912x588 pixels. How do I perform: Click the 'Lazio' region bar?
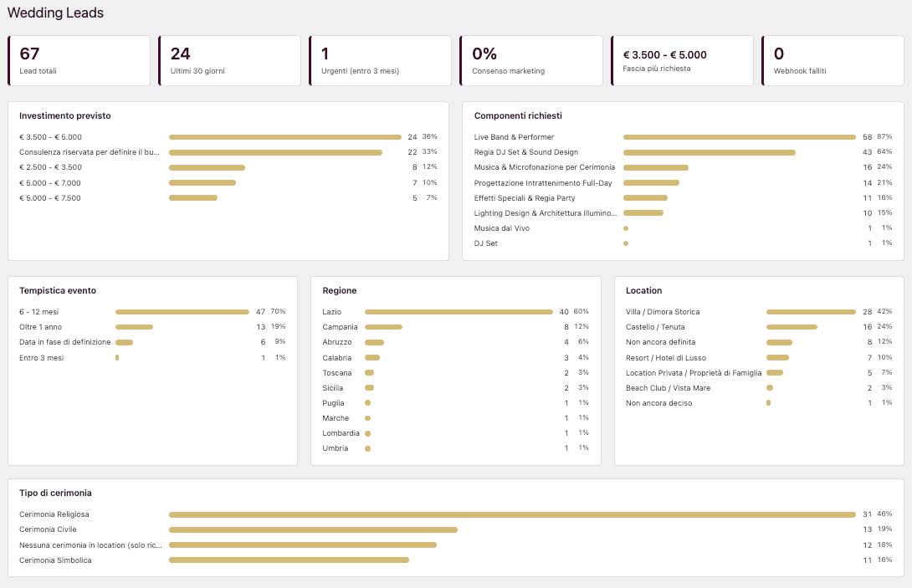pos(459,312)
